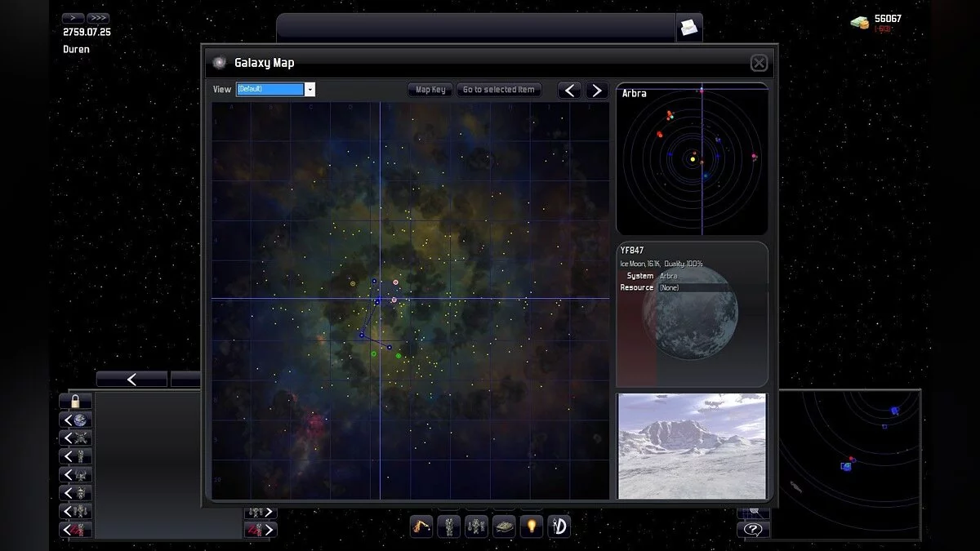The image size is (980, 551).
Task: Click the large left arrow above side panel
Action: tap(132, 379)
